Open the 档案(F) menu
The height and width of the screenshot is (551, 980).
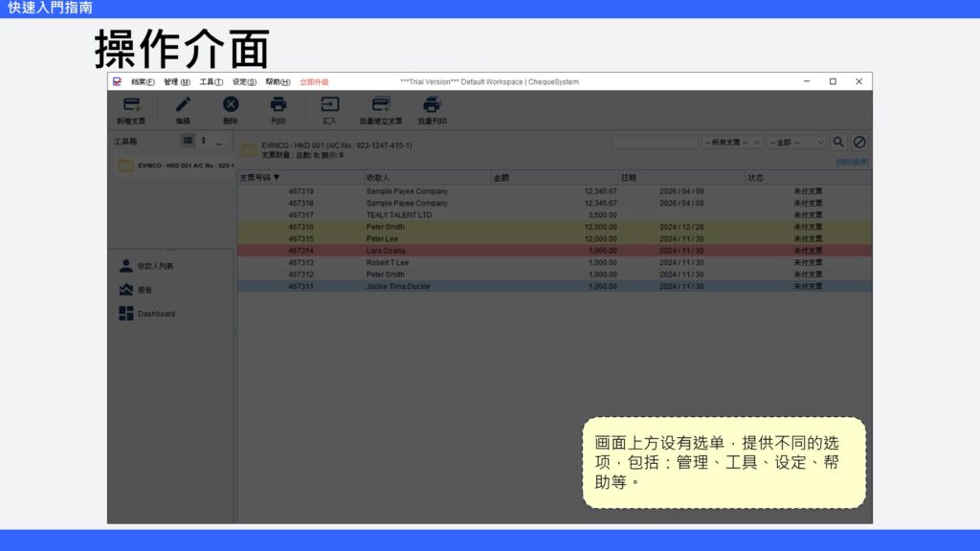pyautogui.click(x=143, y=82)
